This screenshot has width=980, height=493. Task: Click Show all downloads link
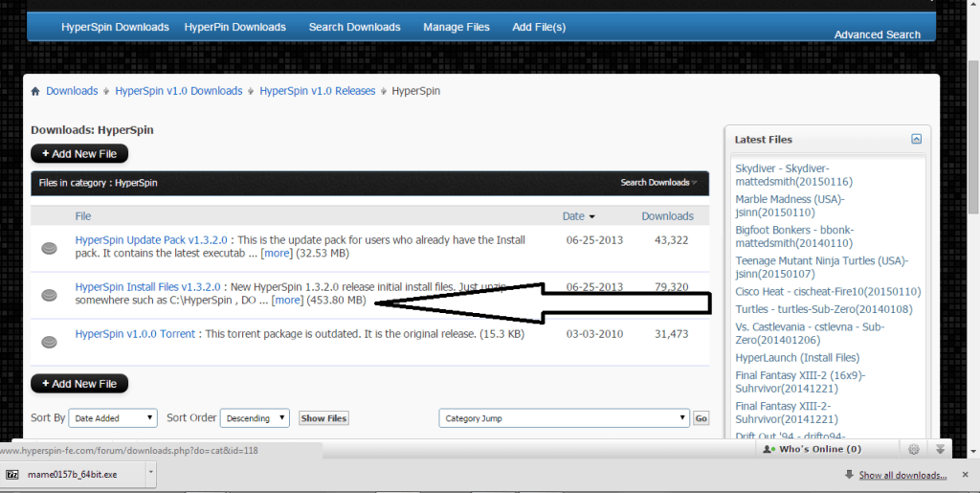click(x=902, y=476)
